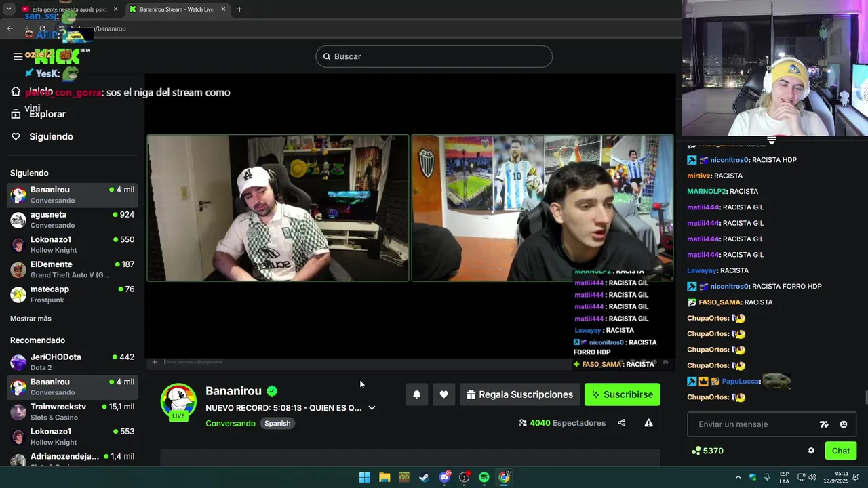
Task: Open the Windows Start menu
Action: click(x=365, y=477)
